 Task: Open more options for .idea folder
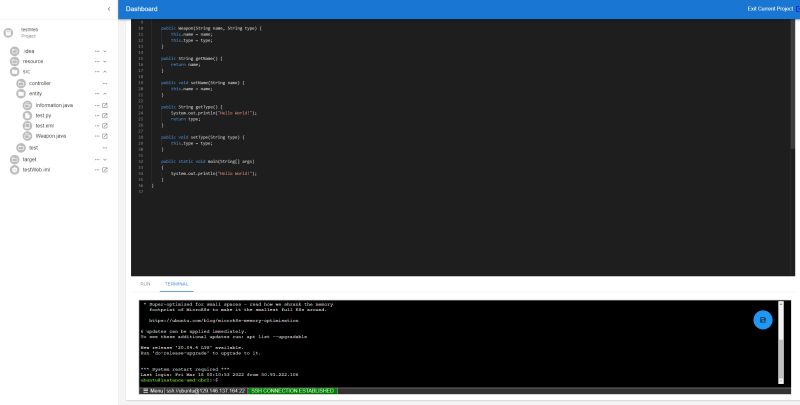tap(97, 51)
